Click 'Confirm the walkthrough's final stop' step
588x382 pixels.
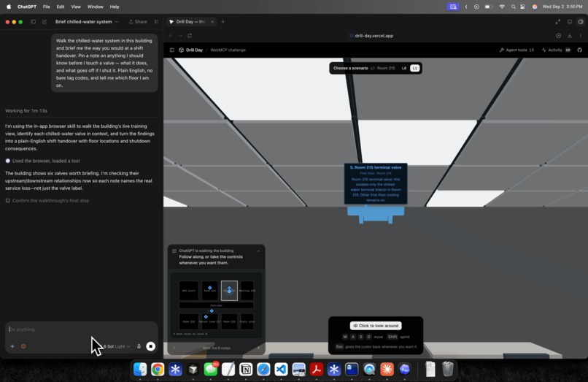point(47,201)
